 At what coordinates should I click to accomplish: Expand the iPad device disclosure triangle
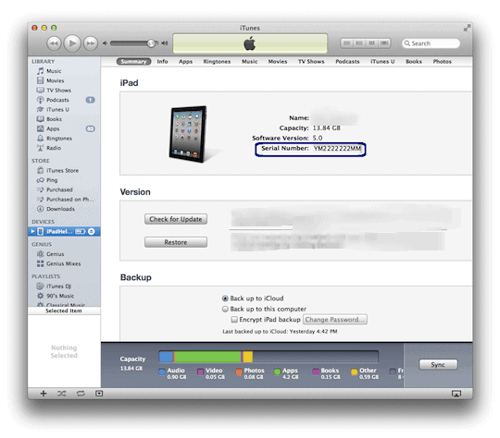(32, 231)
